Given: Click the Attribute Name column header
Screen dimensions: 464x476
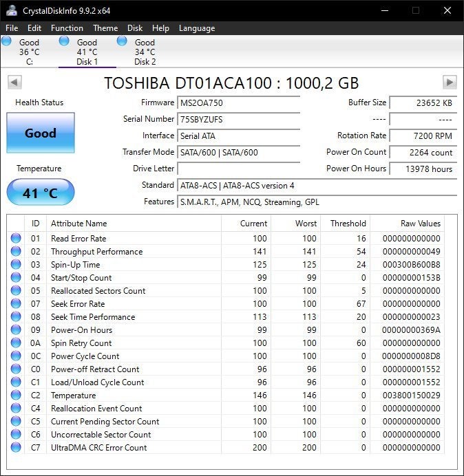Looking at the screenshot, I should click(134, 224).
